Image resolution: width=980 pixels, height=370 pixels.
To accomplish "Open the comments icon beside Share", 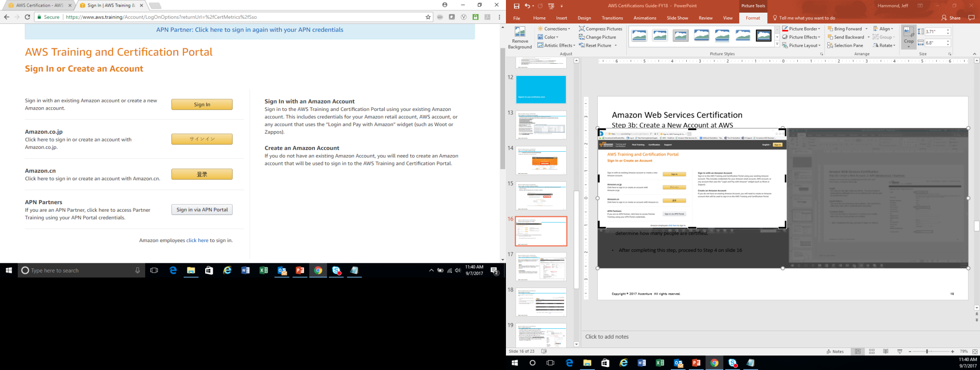I will tap(971, 18).
